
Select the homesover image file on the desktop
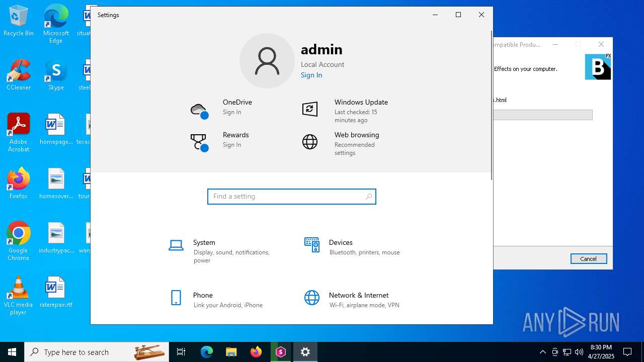click(x=56, y=184)
